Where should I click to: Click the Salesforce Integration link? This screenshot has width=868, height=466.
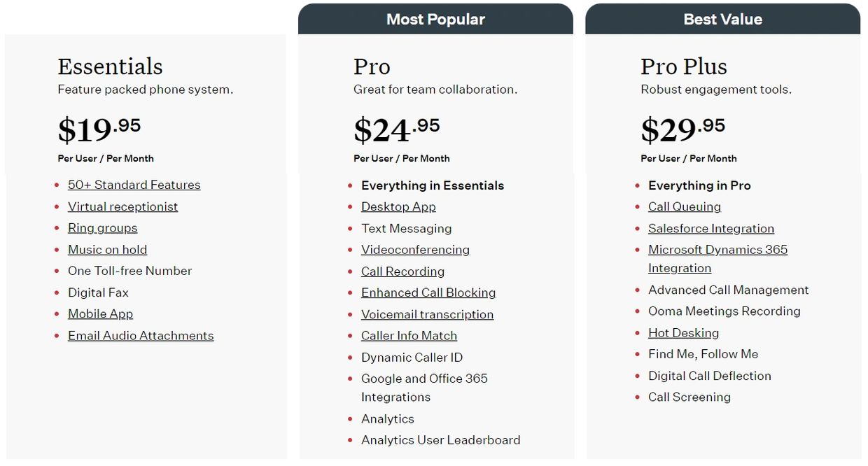[711, 228]
